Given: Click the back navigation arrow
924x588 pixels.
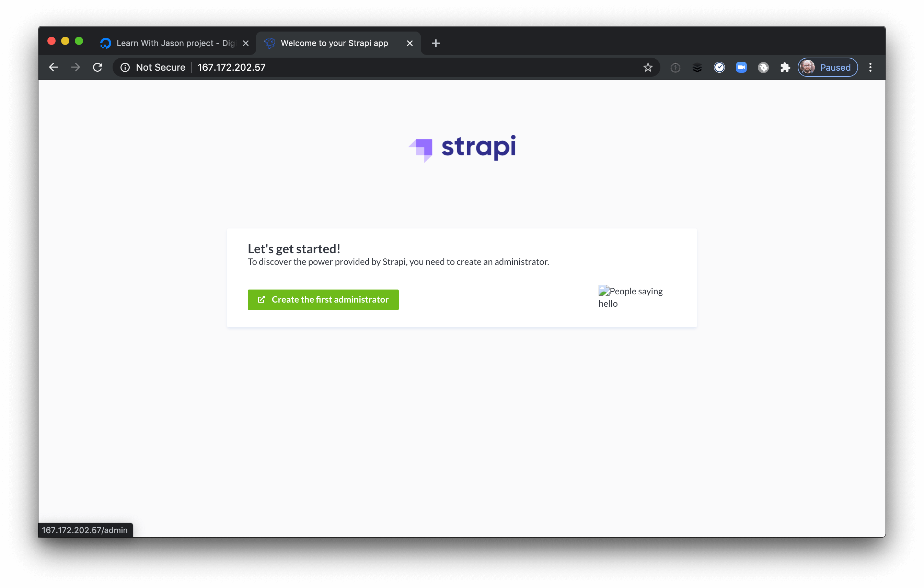Looking at the screenshot, I should [x=53, y=67].
